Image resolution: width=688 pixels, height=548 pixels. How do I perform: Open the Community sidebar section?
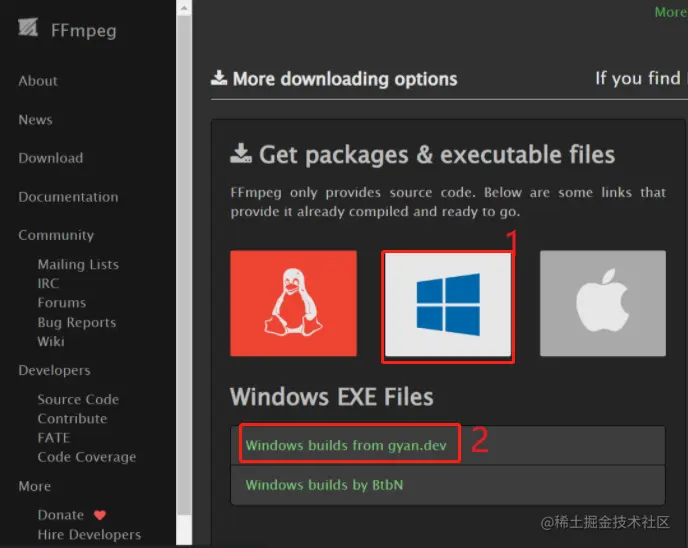click(56, 236)
